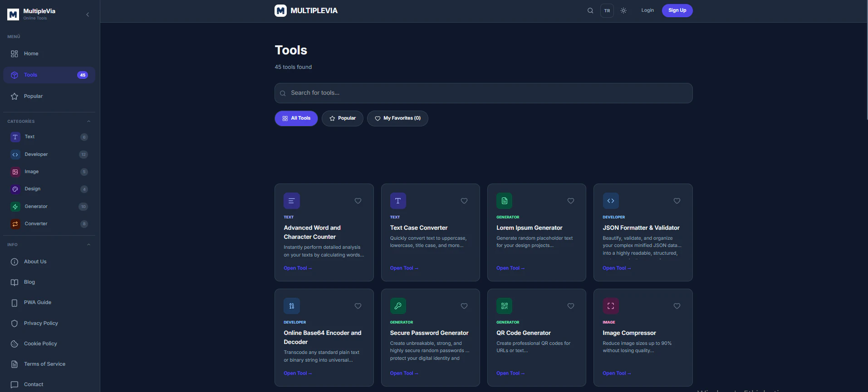Click the Secure Password Generator key icon
Screen dimensions: 868x392
pyautogui.click(x=398, y=306)
